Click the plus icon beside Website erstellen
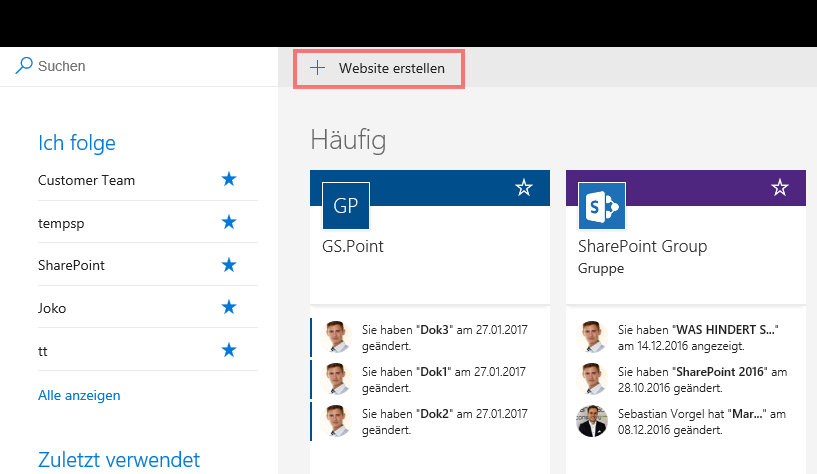 [317, 68]
